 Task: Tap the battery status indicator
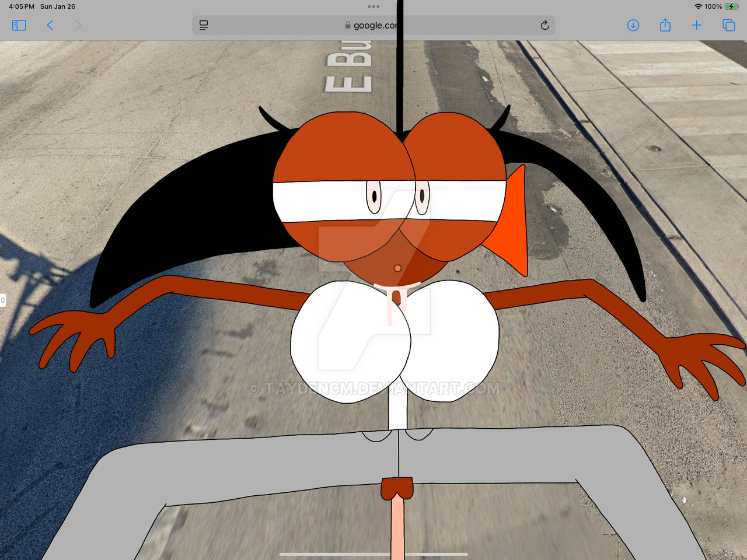[731, 6]
